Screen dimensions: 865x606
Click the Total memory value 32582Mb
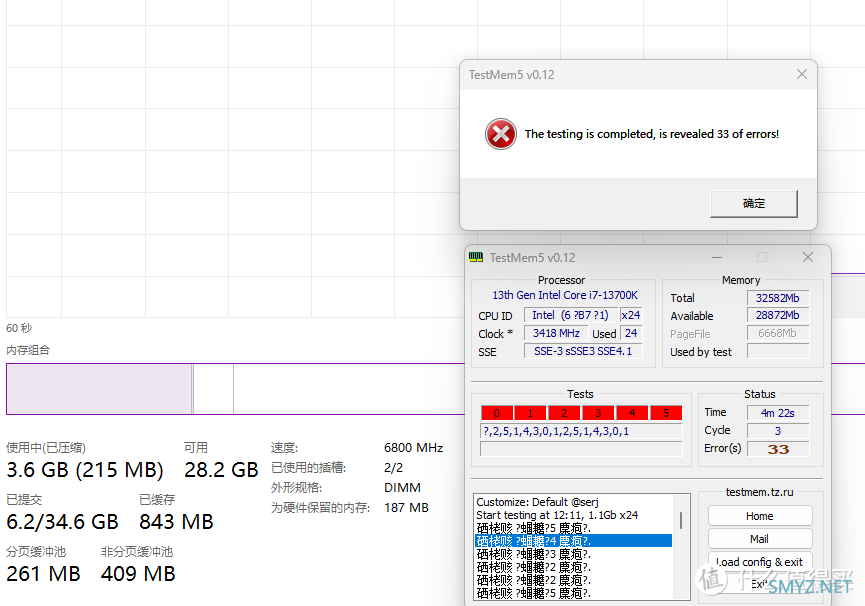pyautogui.click(x=778, y=298)
